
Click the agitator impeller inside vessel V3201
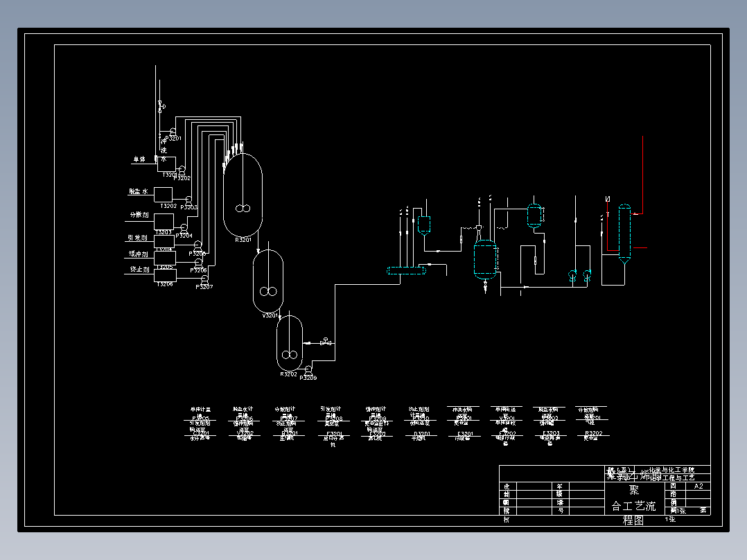(268, 291)
